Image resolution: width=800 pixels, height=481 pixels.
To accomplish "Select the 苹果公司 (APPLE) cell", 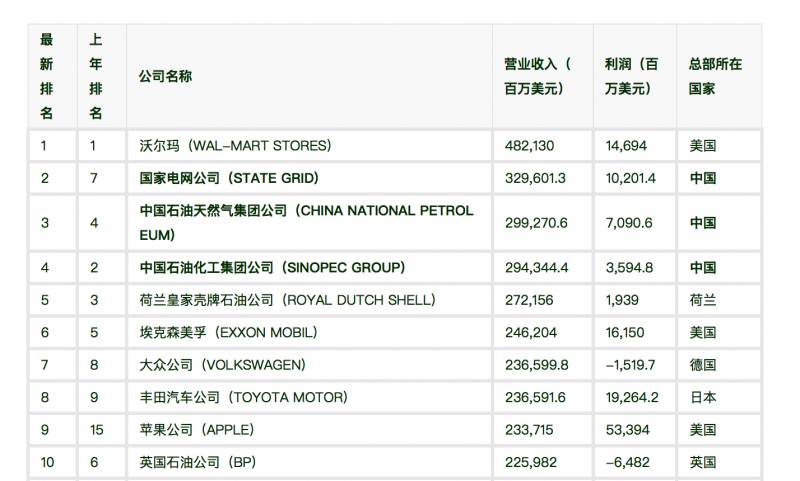I will 197,429.
